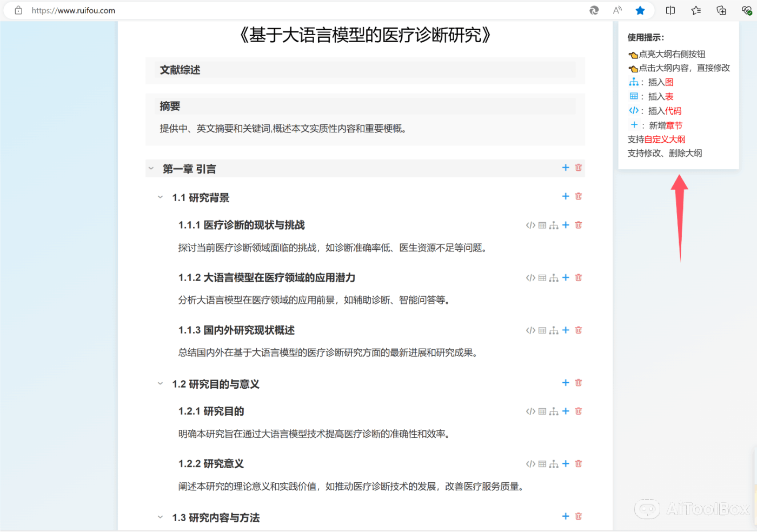The width and height of the screenshot is (757, 532).
Task: Insert a table into section 1.2.2 研究意义
Action: point(542,463)
